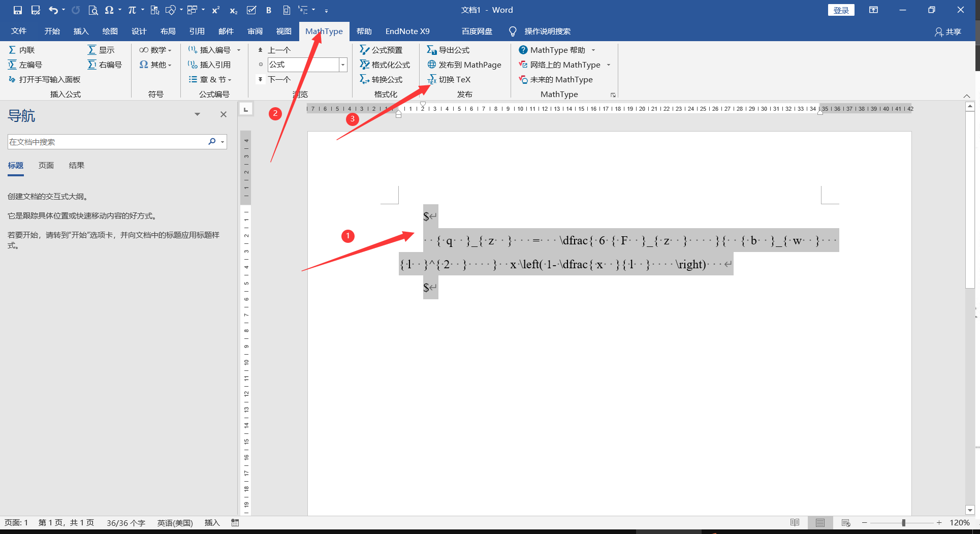Image resolution: width=980 pixels, height=534 pixels.
Task: Open the 文件 File tab
Action: (x=19, y=32)
